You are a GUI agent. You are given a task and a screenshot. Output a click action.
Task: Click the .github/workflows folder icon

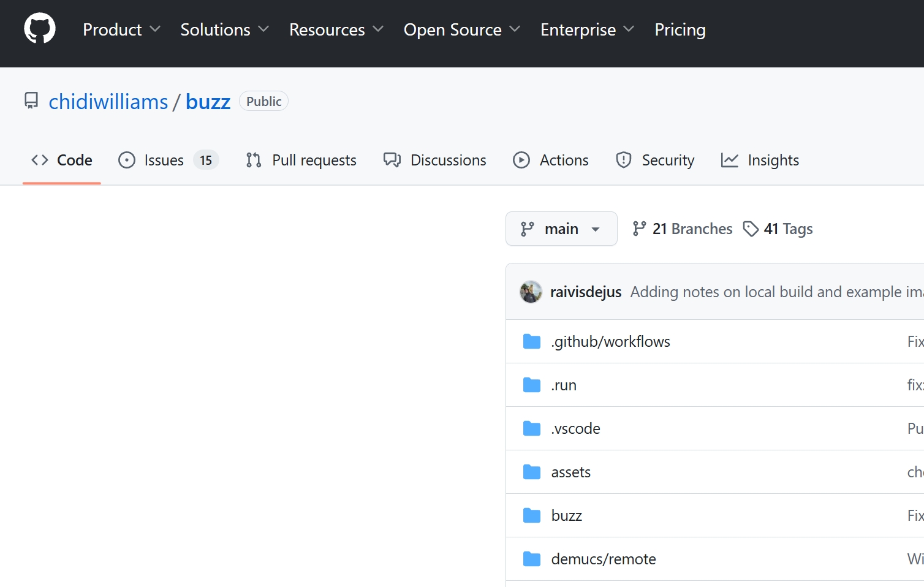[531, 341]
